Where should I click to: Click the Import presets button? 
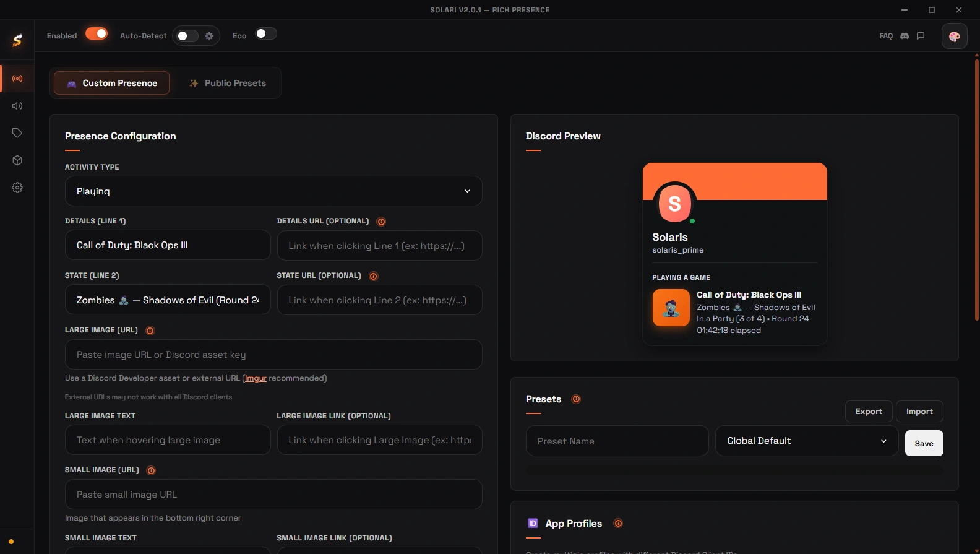point(919,412)
